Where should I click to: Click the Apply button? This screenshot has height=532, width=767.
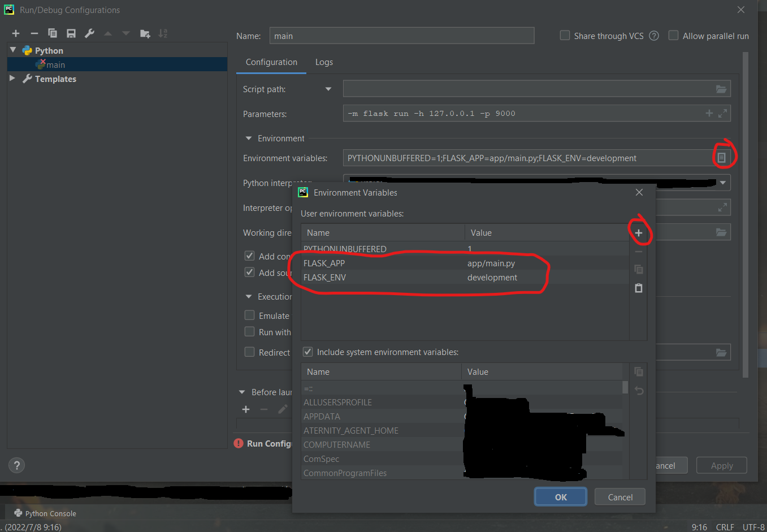point(722,465)
